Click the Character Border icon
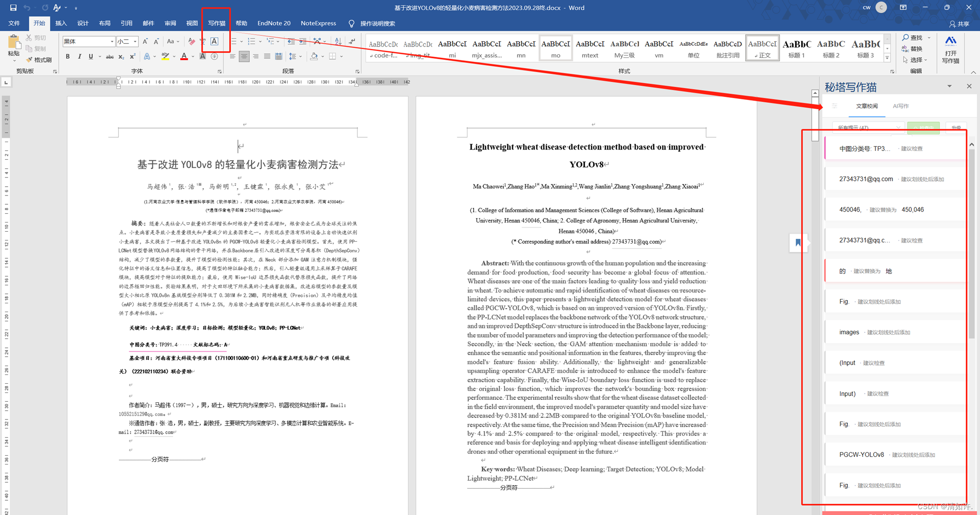The image size is (980, 515). [214, 42]
